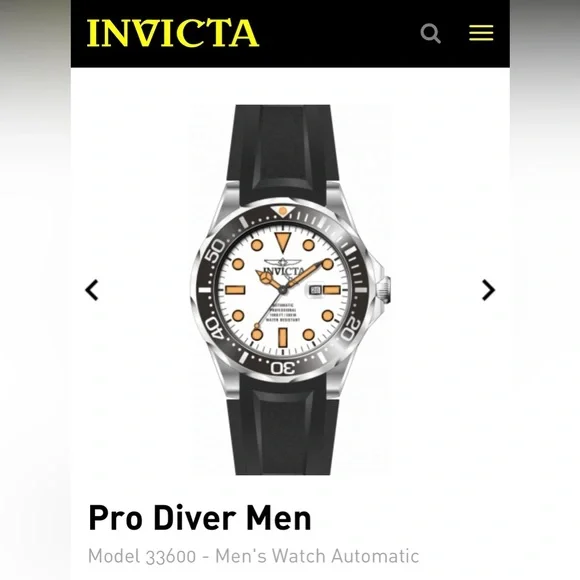
Task: Select the Model 33600 description text
Action: tap(253, 556)
